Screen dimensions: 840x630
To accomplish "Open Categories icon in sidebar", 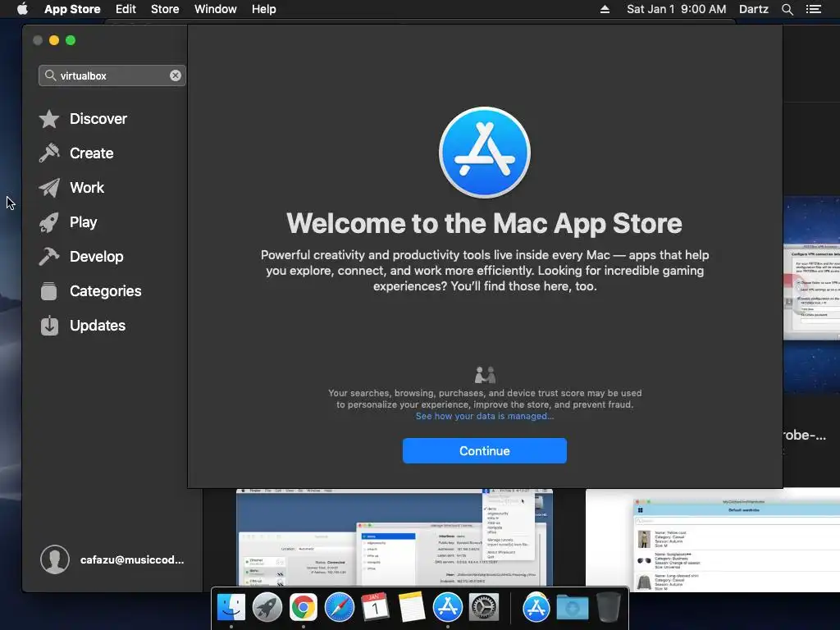I will click(49, 291).
